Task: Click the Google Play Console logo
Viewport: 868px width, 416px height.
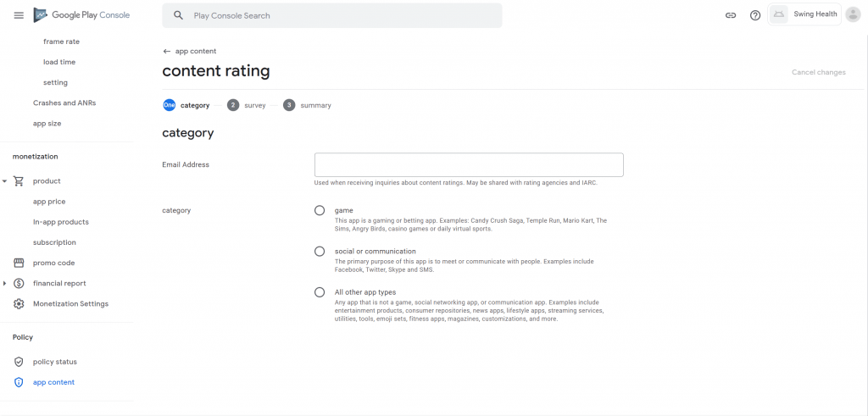Action: [81, 15]
